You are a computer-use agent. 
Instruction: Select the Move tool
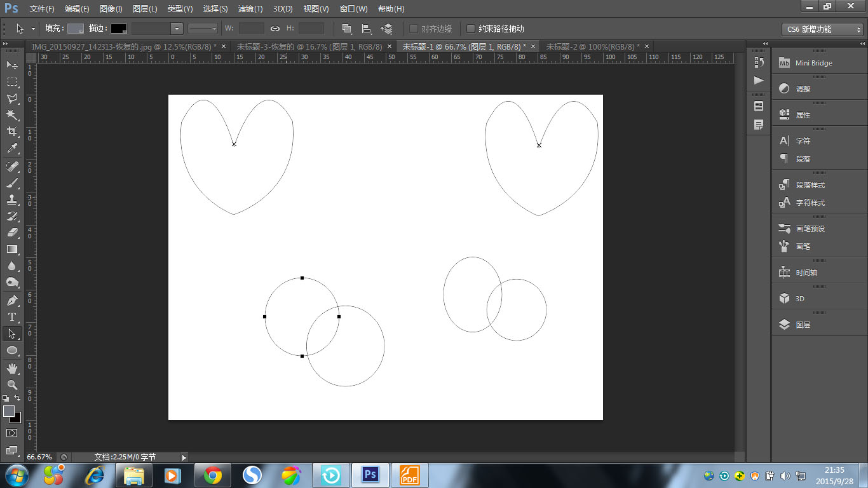[12, 65]
